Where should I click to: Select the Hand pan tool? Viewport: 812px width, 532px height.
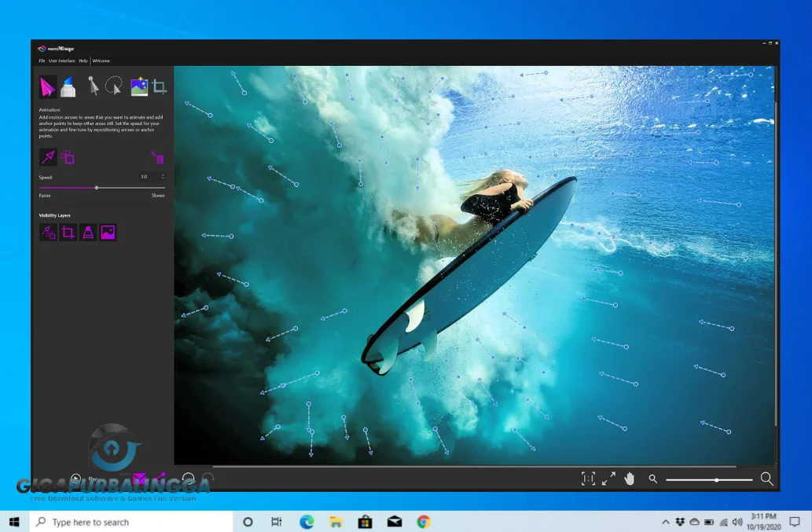click(x=630, y=478)
